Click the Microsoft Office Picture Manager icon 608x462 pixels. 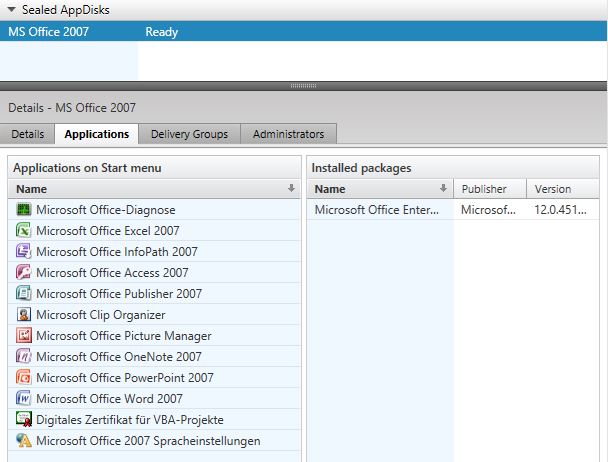coord(24,336)
